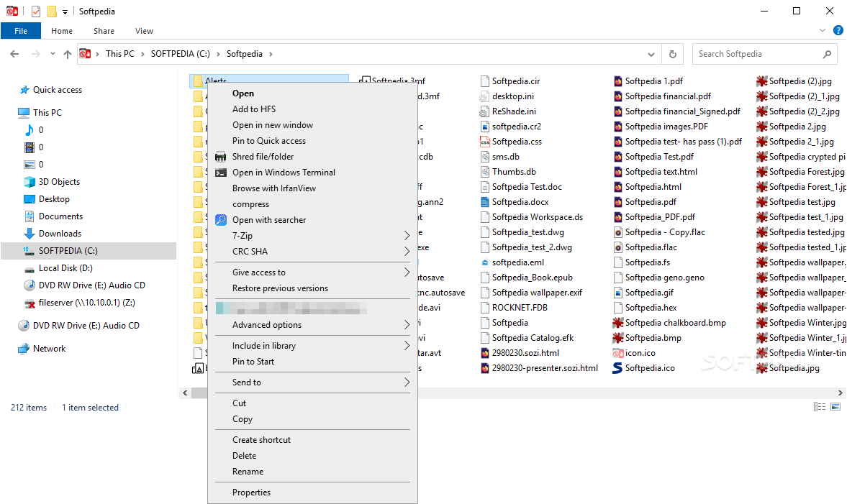The width and height of the screenshot is (847, 504).
Task: Open the Share ribbon tab
Action: (104, 31)
